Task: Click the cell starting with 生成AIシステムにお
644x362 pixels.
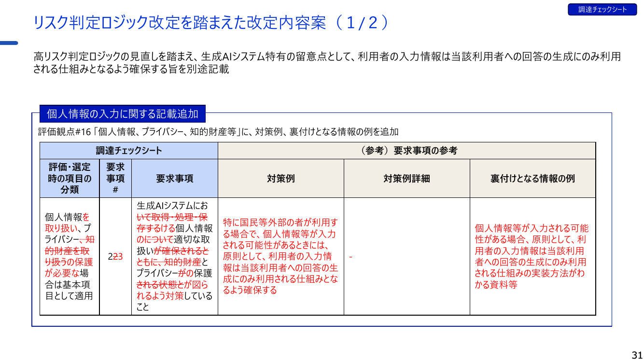Action: pos(175,257)
